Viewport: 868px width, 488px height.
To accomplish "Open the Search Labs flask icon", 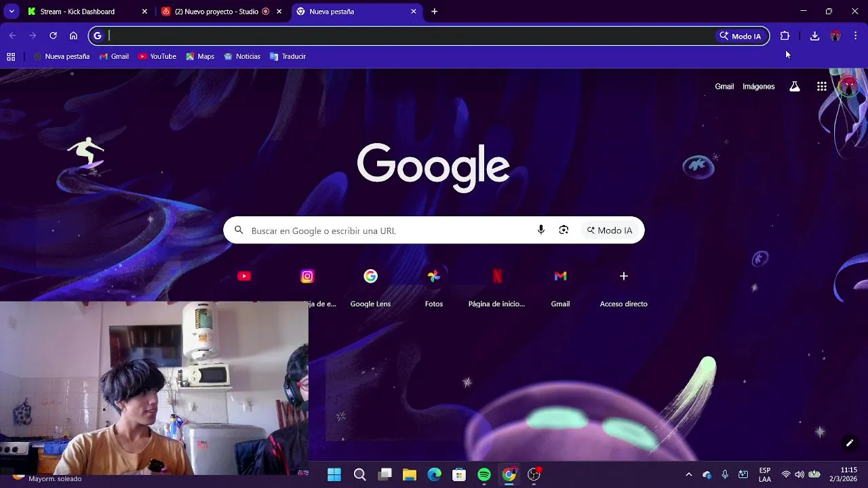I will 795,87.
